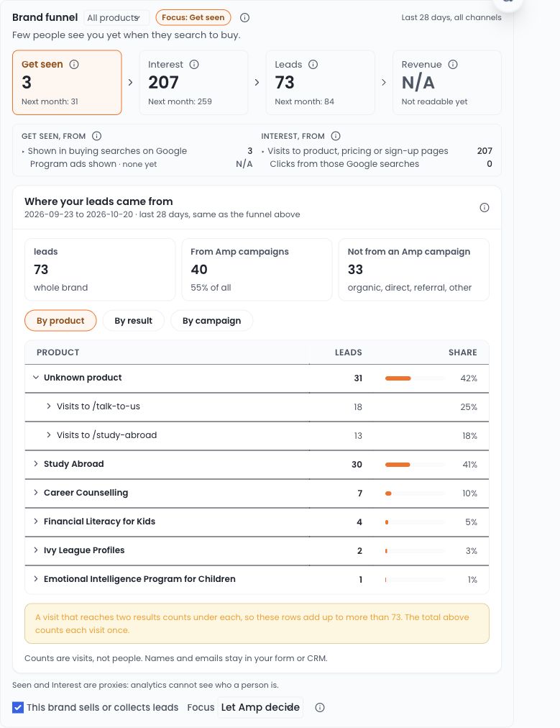Expand the Study Abroad row
Image resolution: width=560 pixels, height=728 pixels.
click(x=36, y=464)
